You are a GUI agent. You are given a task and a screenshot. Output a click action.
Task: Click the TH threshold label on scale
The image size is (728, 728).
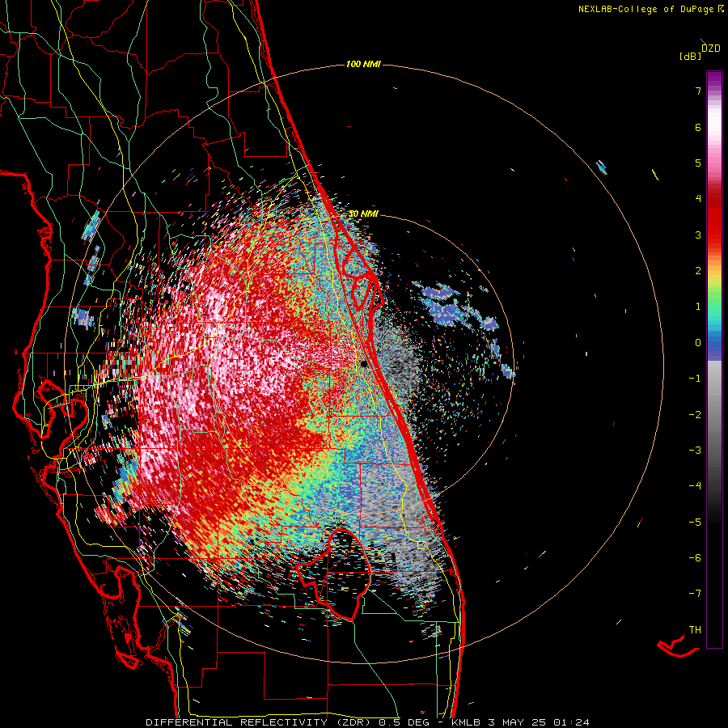tap(695, 629)
